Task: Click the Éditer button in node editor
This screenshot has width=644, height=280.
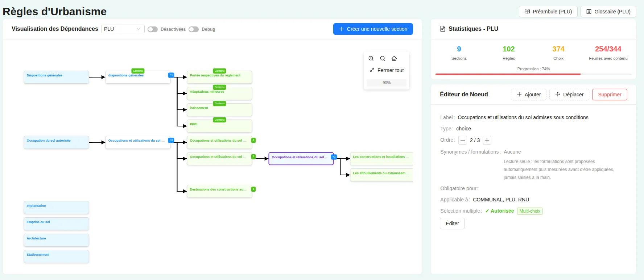Action: tap(452, 223)
